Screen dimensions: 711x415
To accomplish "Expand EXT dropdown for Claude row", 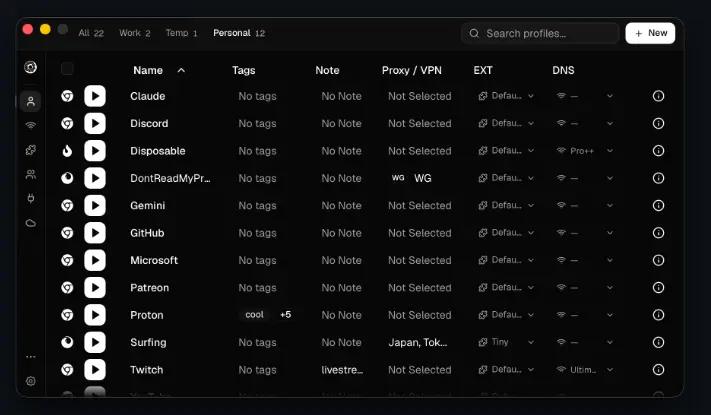I will coord(506,96).
